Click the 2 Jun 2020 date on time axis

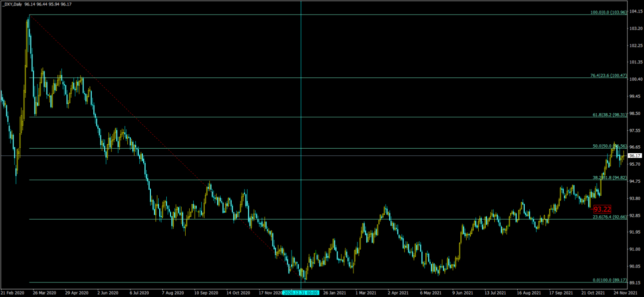[108, 293]
